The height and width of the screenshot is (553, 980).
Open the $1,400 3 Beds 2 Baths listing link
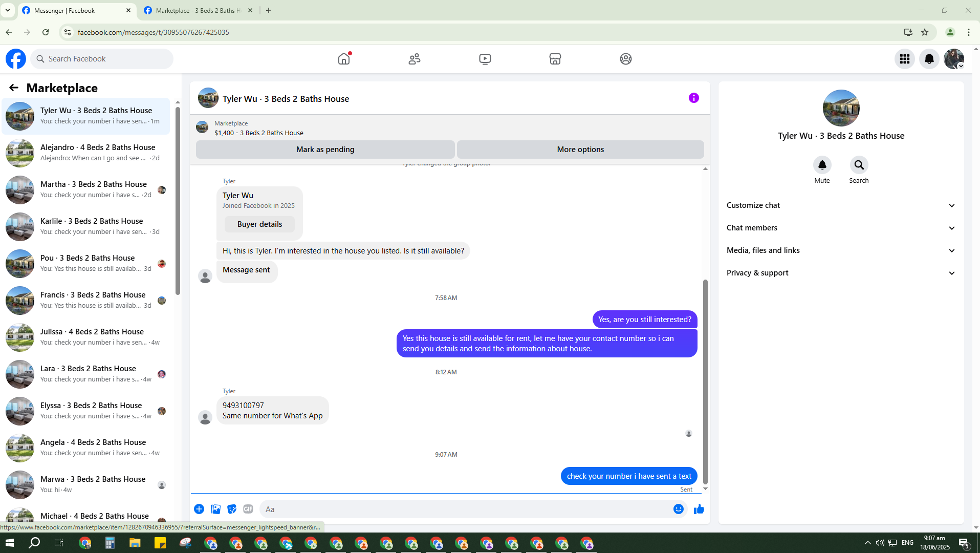point(258,133)
